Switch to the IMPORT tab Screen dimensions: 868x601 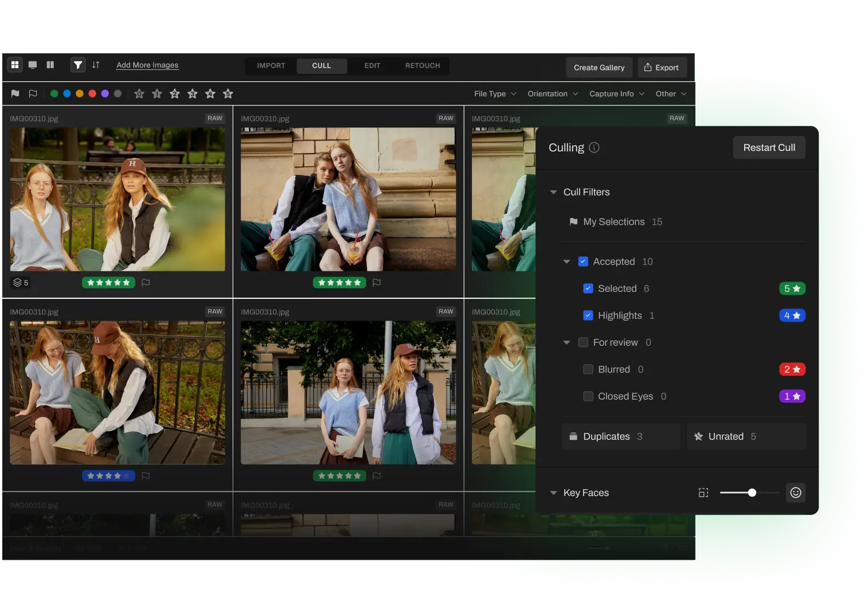271,66
